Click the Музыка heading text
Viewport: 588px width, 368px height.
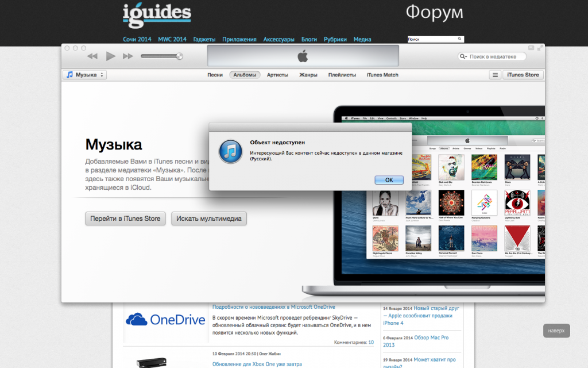tap(114, 144)
